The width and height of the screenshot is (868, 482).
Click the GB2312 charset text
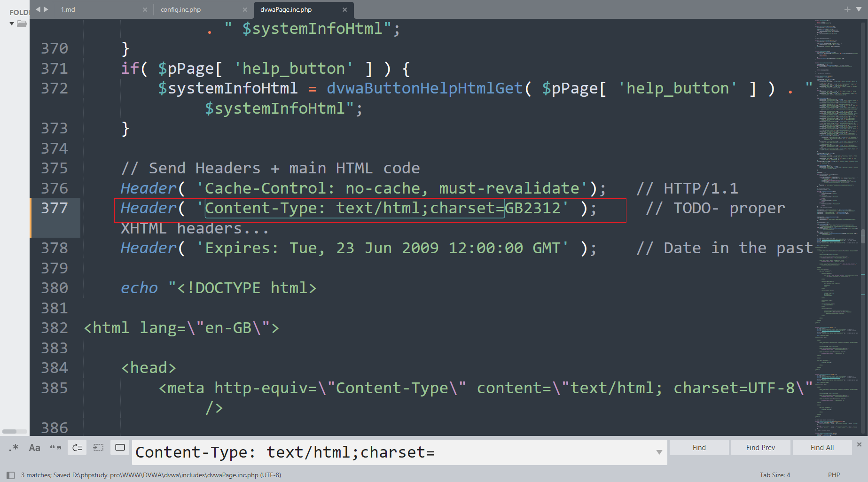pos(533,208)
